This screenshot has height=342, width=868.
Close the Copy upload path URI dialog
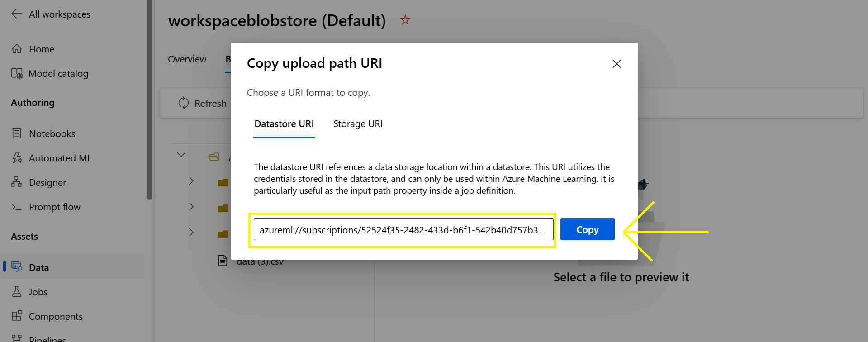click(617, 64)
